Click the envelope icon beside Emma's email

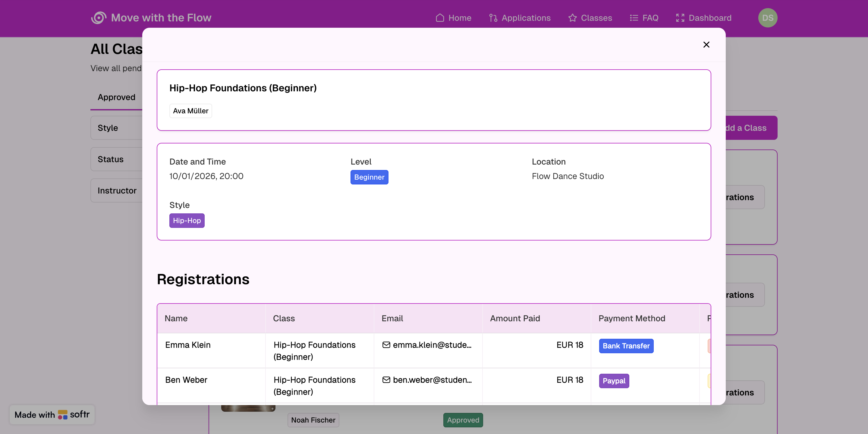tap(386, 345)
